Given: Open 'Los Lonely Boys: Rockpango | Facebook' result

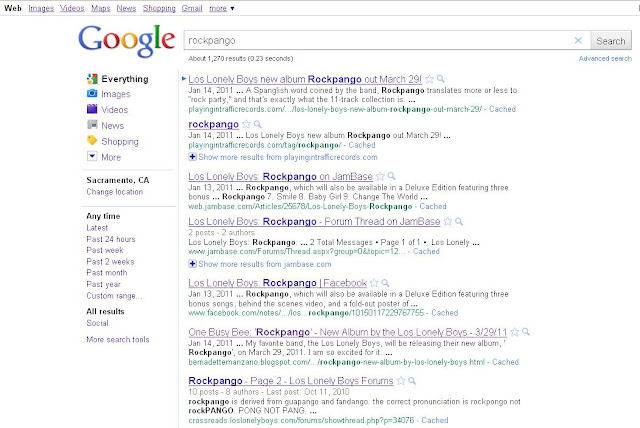Looking at the screenshot, I should tap(278, 283).
